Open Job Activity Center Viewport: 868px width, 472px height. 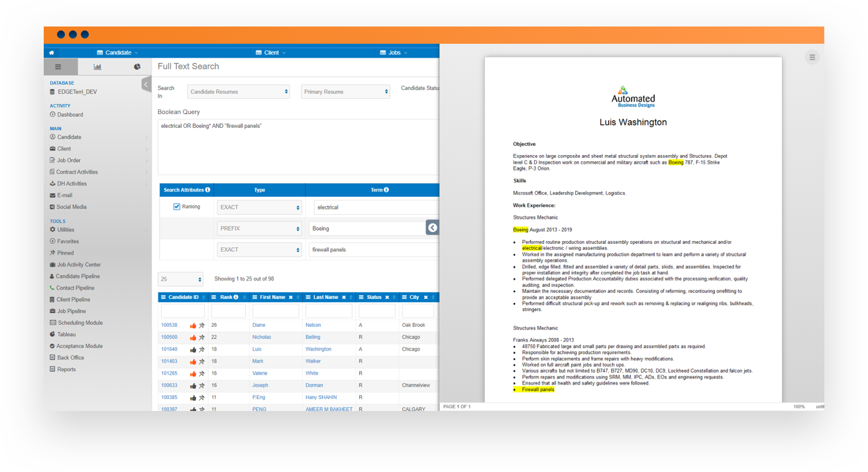75,265
